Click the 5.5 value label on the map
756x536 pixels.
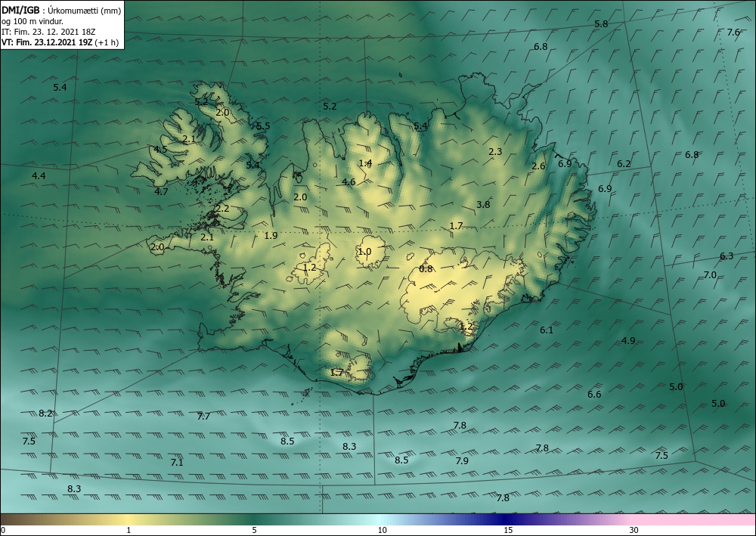[x=263, y=125]
